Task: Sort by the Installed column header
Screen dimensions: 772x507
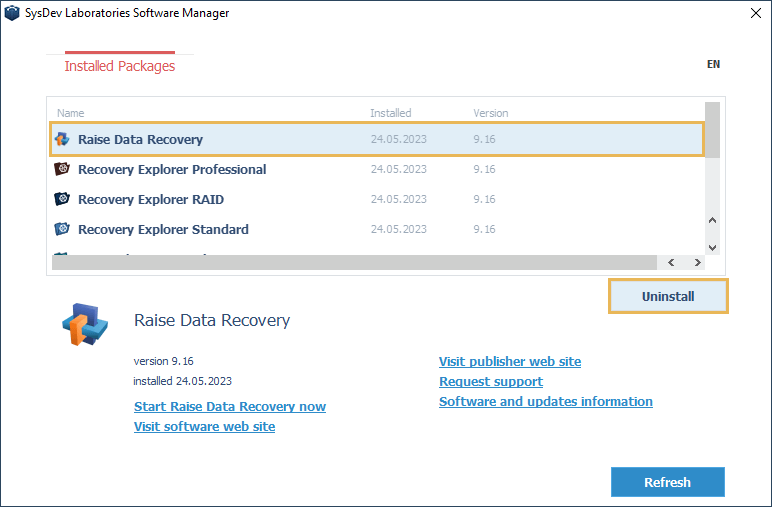Action: click(x=390, y=113)
